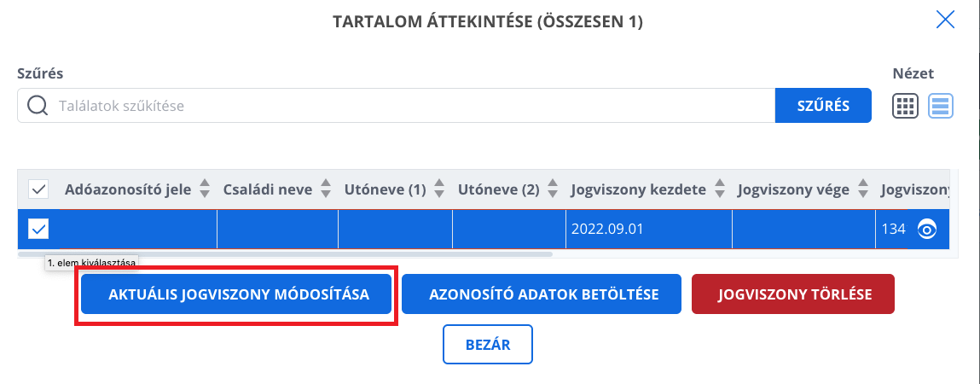Sort by Utóneve (2) column arrows
Viewport: 980px width, 384px height.
pyautogui.click(x=554, y=189)
